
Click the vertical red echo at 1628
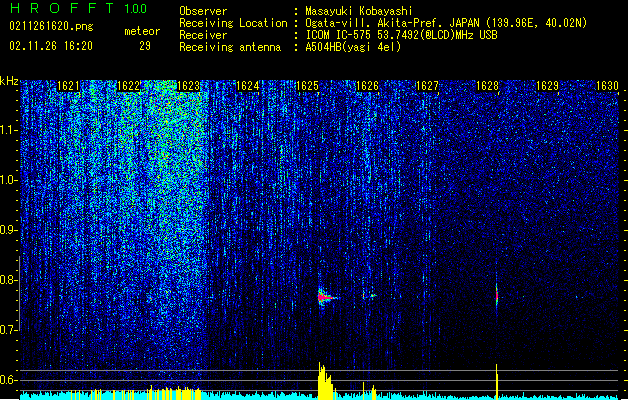point(497,296)
